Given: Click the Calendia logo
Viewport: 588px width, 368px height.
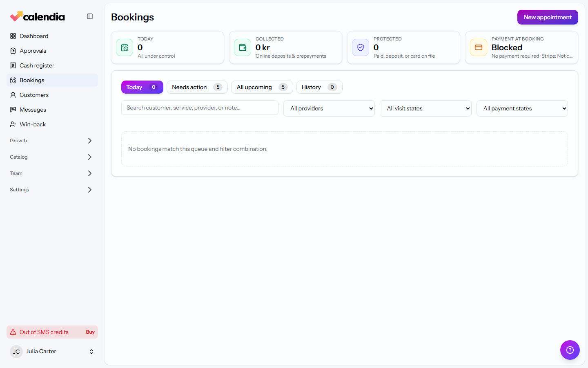Looking at the screenshot, I should (x=37, y=16).
